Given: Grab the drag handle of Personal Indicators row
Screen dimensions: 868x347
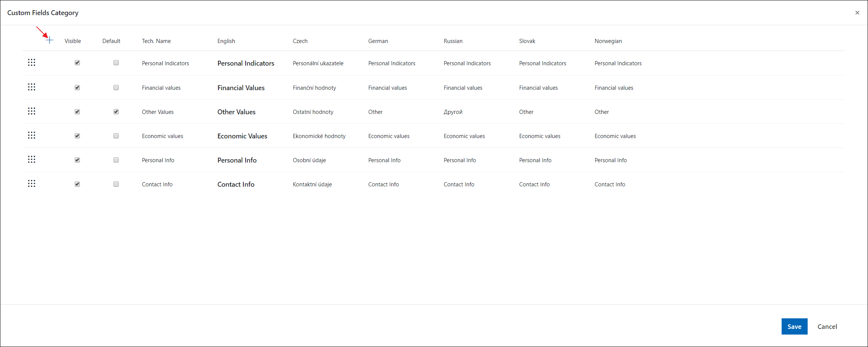Looking at the screenshot, I should pos(32,63).
